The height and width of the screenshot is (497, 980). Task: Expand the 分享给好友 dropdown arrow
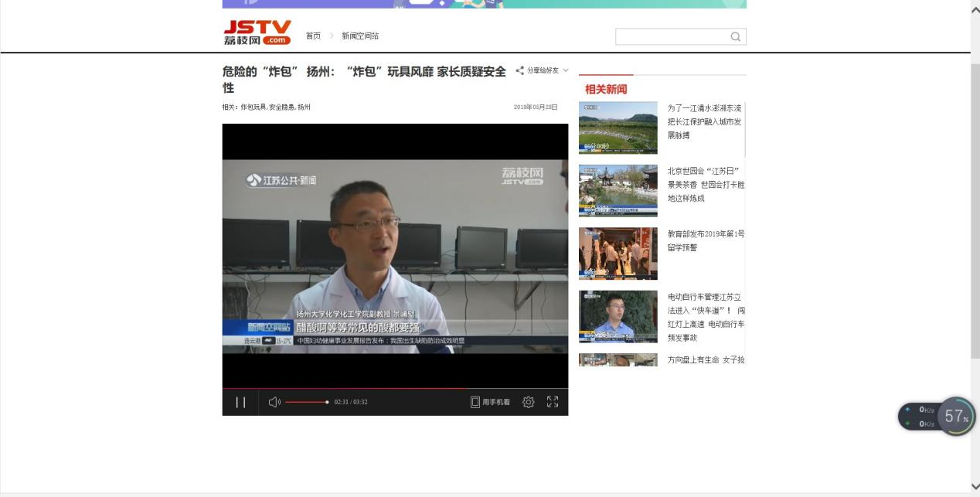point(566,70)
